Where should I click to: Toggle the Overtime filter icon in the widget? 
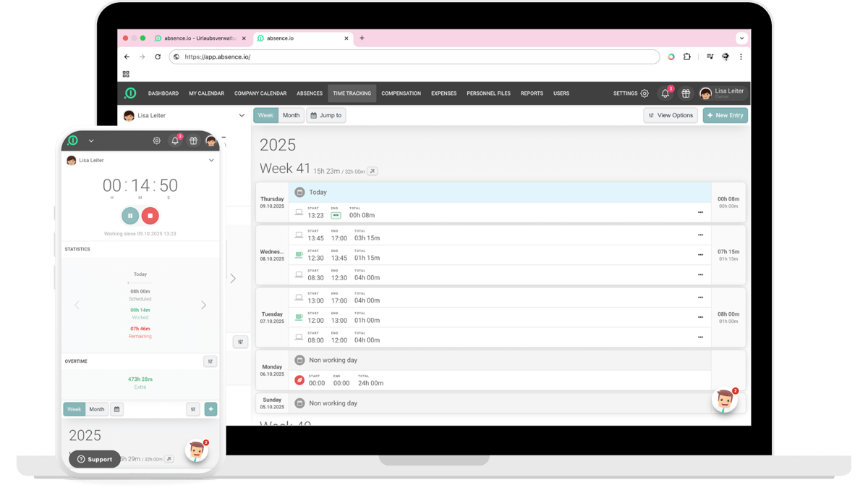coord(210,361)
